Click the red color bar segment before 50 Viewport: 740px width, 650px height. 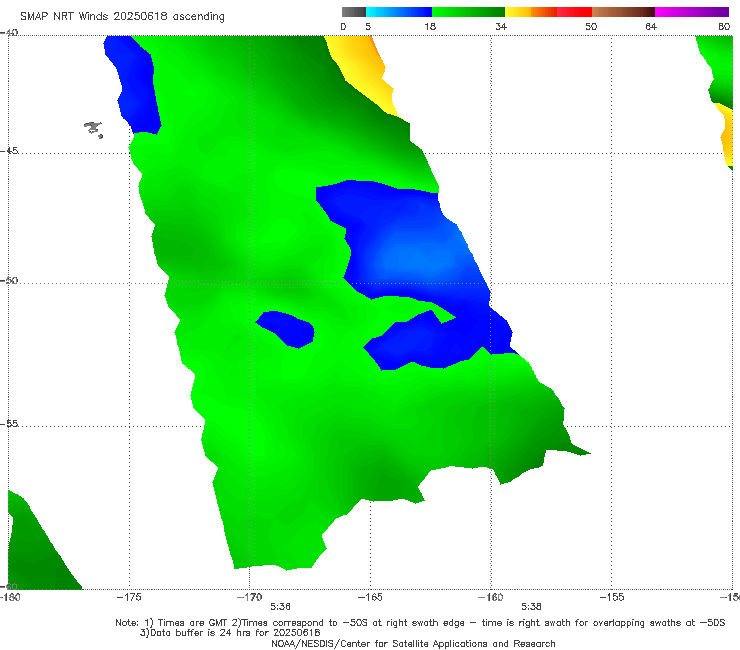[x=574, y=12]
